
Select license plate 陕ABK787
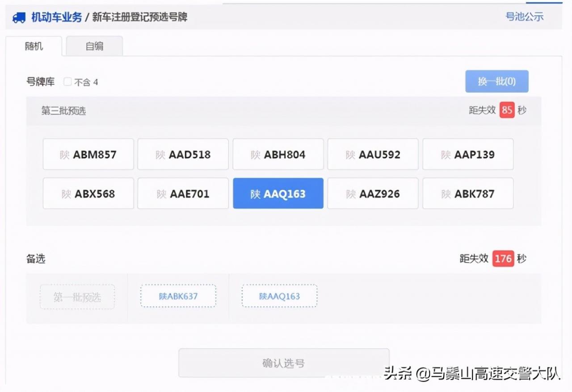pos(468,193)
